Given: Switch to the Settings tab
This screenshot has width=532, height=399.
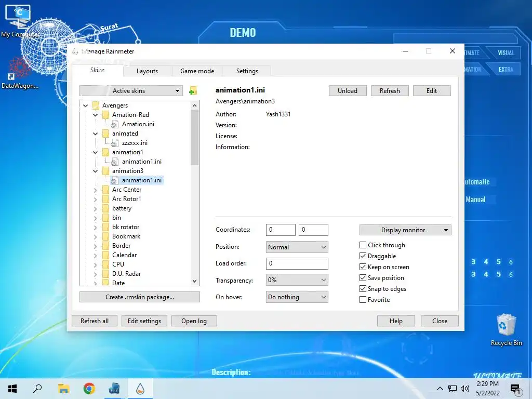Looking at the screenshot, I should pyautogui.click(x=247, y=71).
